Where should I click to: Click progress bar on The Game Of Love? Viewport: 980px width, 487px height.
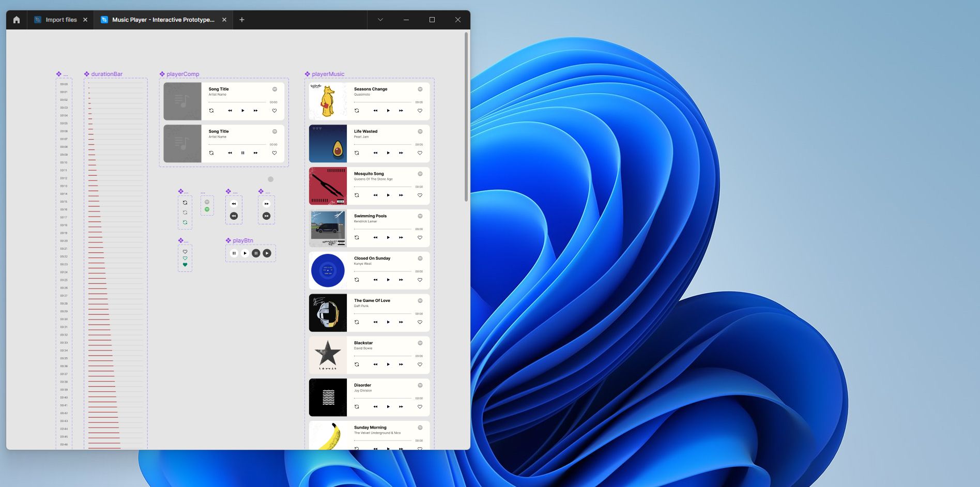coord(382,313)
